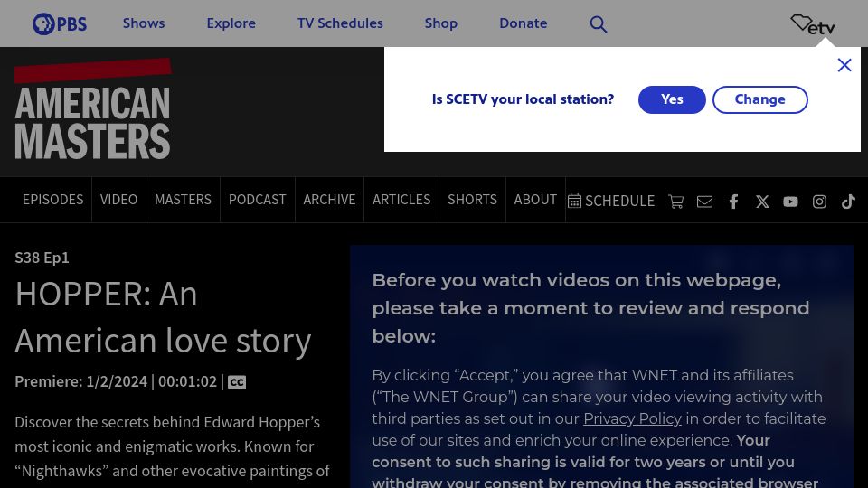Open the TikTok icon
This screenshot has height=488, width=868.
pos(848,202)
